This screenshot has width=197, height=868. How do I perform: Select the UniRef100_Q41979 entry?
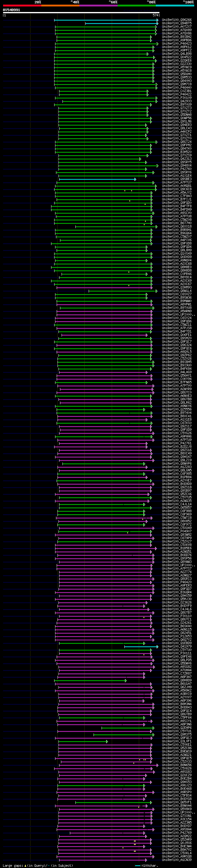pyautogui.click(x=177, y=647)
